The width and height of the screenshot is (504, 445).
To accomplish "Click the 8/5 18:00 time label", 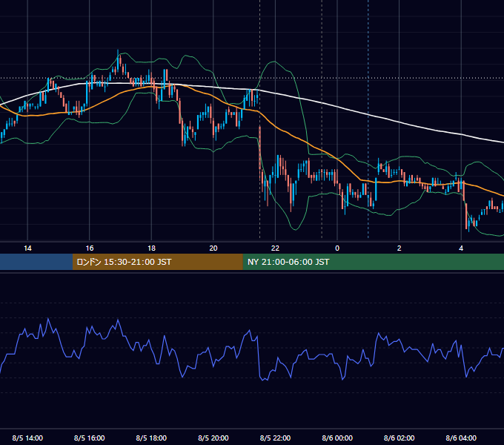I will coord(151,438).
